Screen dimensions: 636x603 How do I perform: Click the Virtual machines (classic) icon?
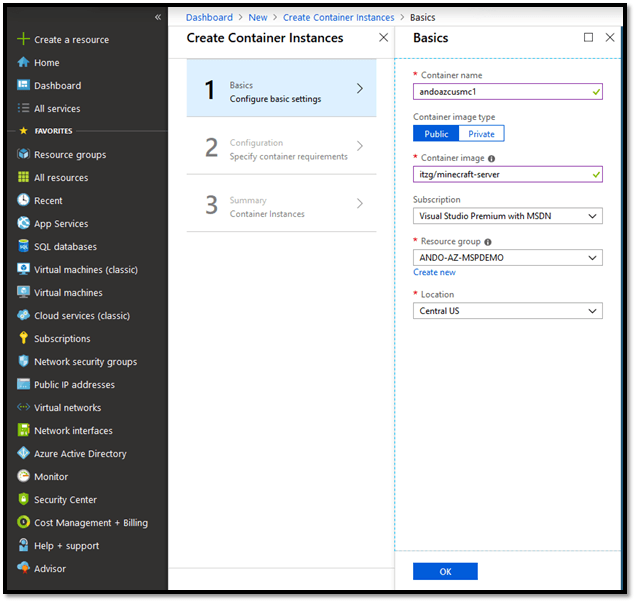coord(23,269)
